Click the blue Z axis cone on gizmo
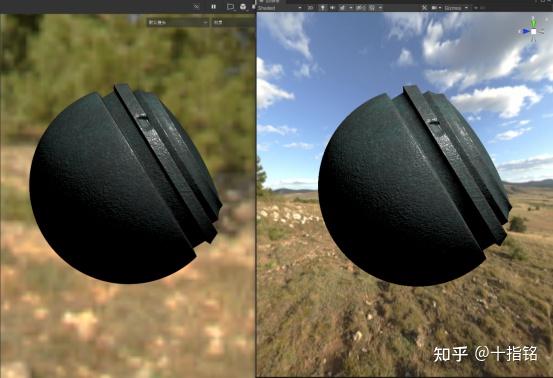 [x=525, y=31]
